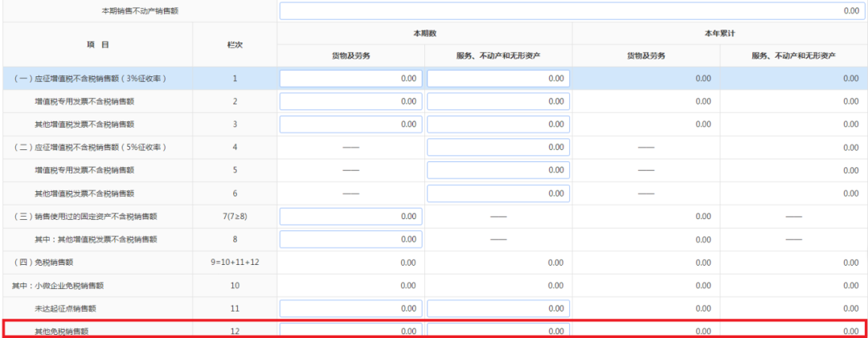Click 服务、不动产和无形资产 header under 本期数
868x338 pixels.
pyautogui.click(x=498, y=56)
